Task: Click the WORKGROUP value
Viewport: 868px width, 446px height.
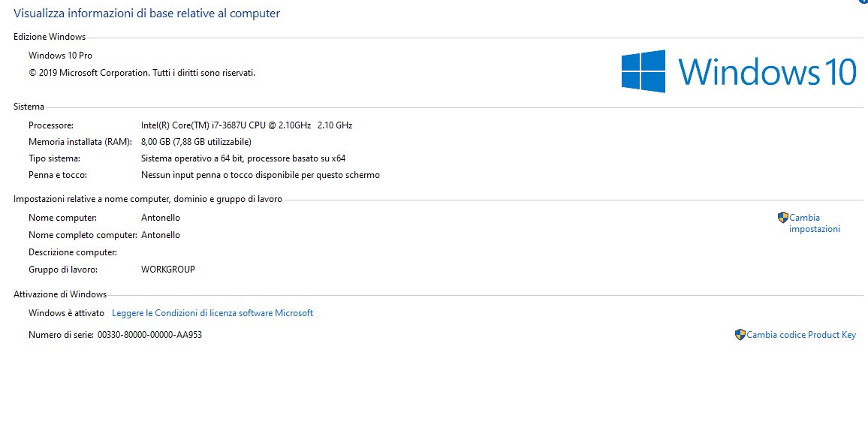Action: [168, 269]
